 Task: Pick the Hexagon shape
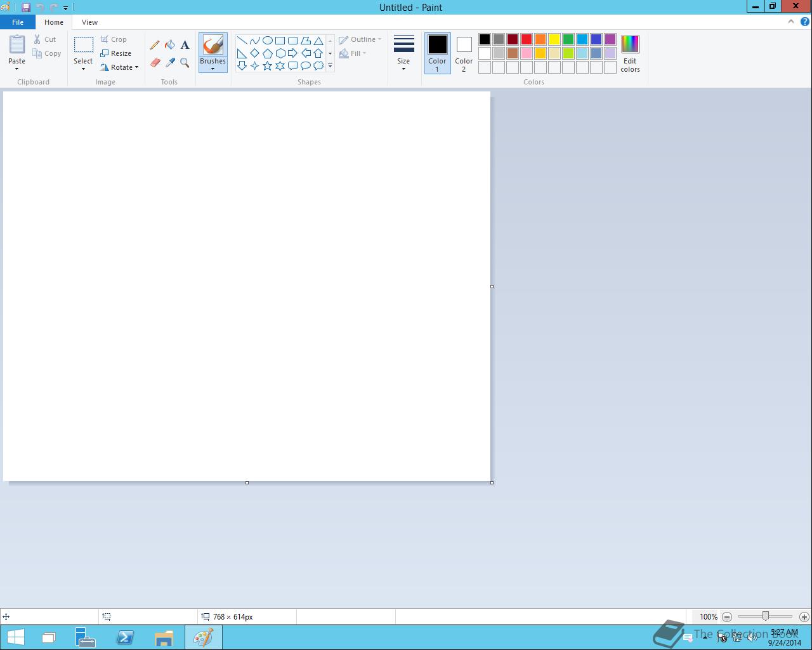pyautogui.click(x=280, y=53)
